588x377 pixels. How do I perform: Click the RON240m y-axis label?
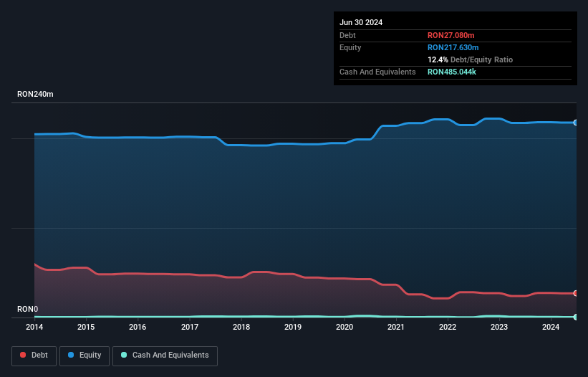click(x=35, y=94)
